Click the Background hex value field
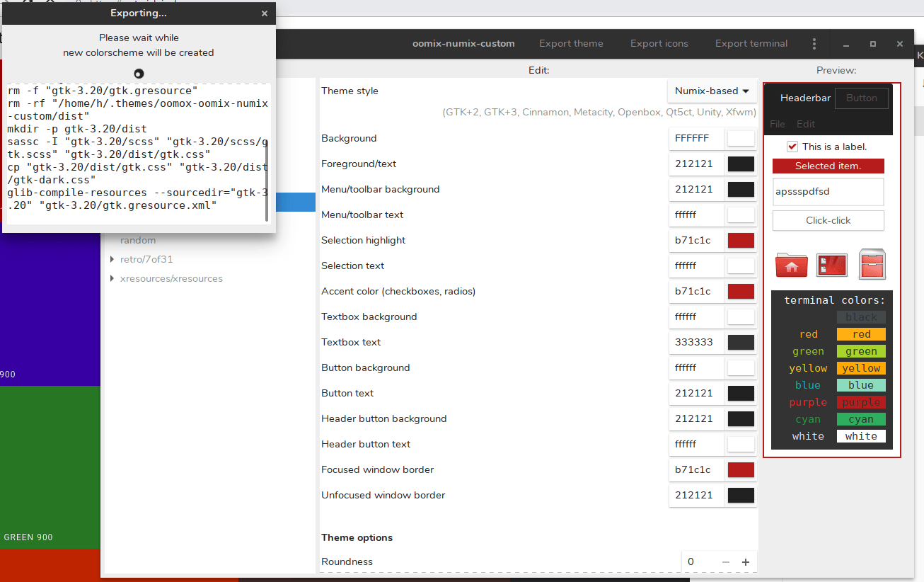The height and width of the screenshot is (582, 924). click(696, 139)
